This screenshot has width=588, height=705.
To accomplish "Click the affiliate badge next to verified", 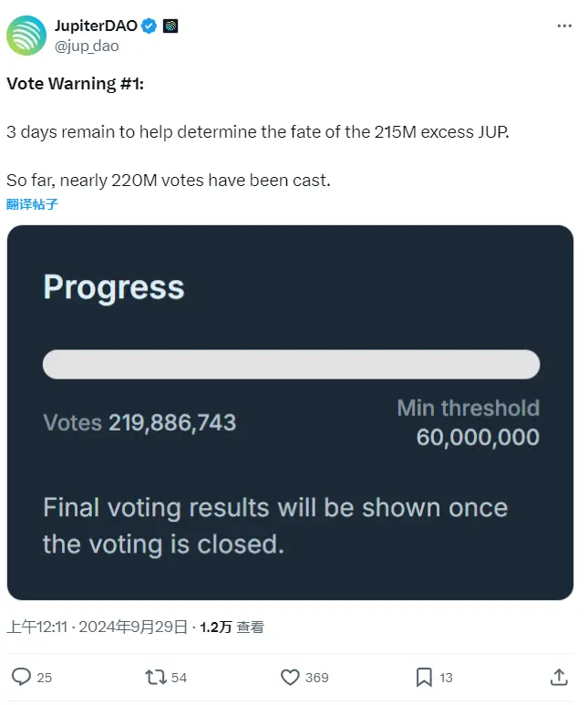I will [170, 26].
